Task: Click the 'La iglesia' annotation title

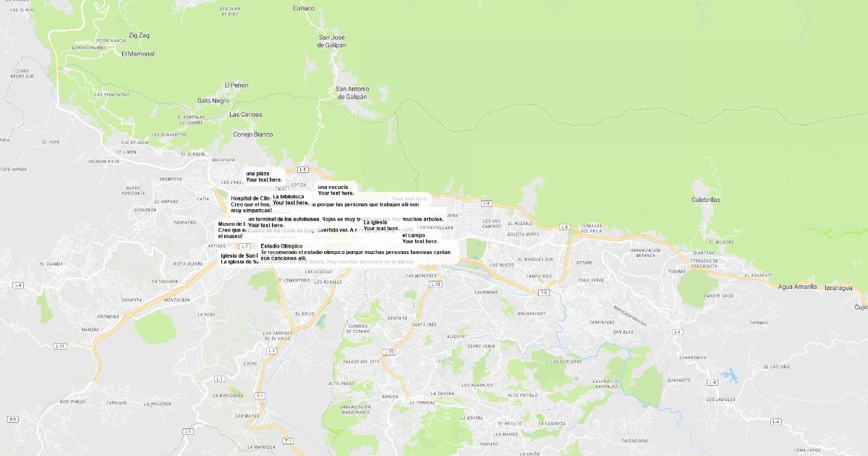Action: (x=375, y=222)
